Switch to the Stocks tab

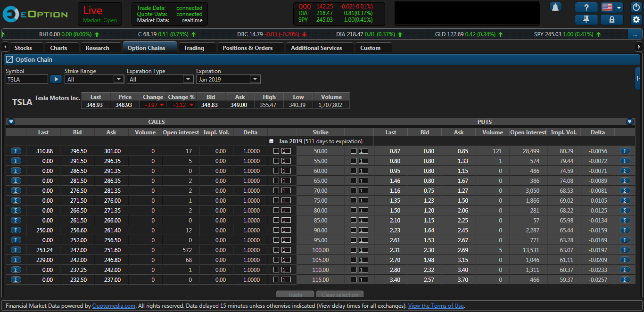23,48
